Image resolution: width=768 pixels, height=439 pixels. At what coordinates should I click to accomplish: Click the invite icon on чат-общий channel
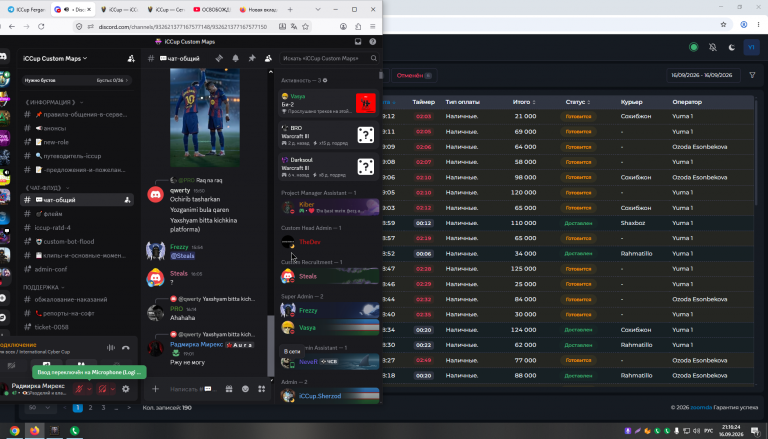click(127, 200)
